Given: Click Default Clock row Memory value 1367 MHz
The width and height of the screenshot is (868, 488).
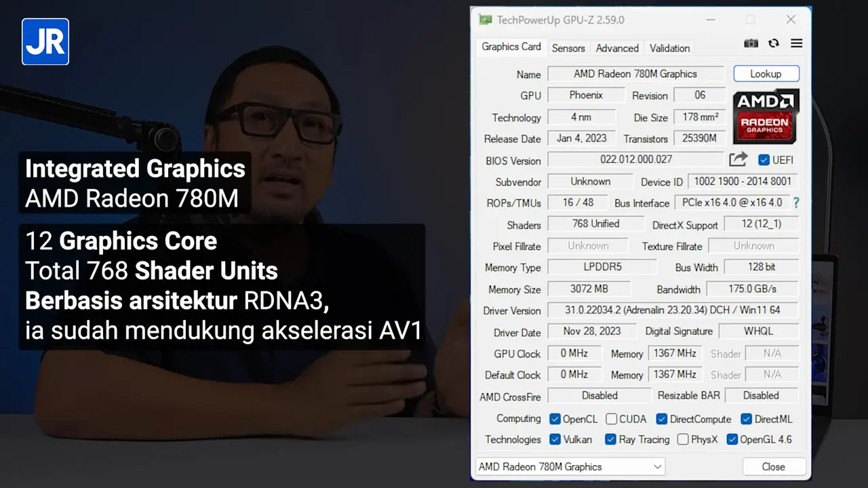Looking at the screenshot, I should click(x=674, y=374).
